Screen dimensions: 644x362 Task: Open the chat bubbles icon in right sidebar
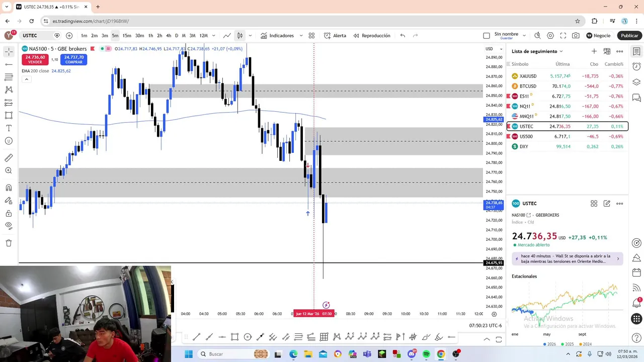(x=636, y=98)
